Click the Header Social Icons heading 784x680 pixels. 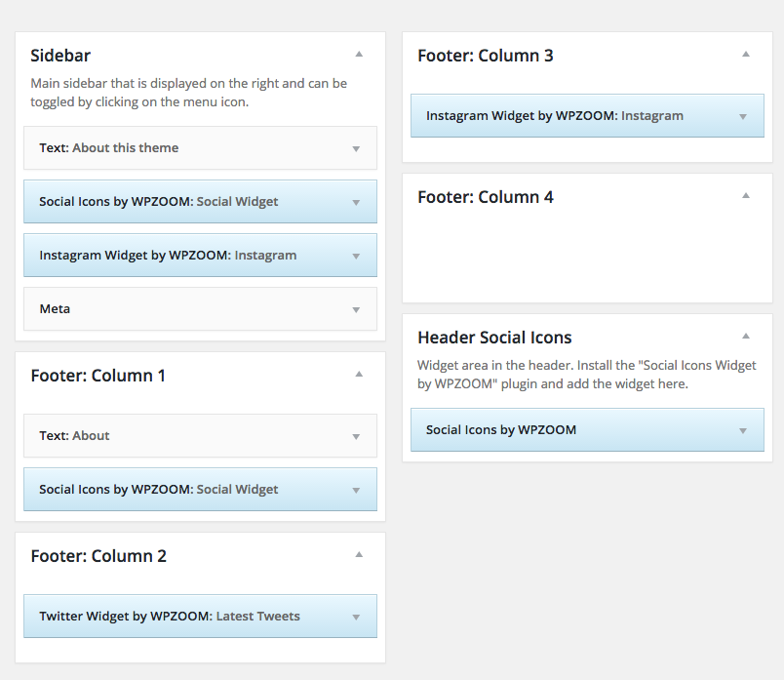click(x=494, y=338)
